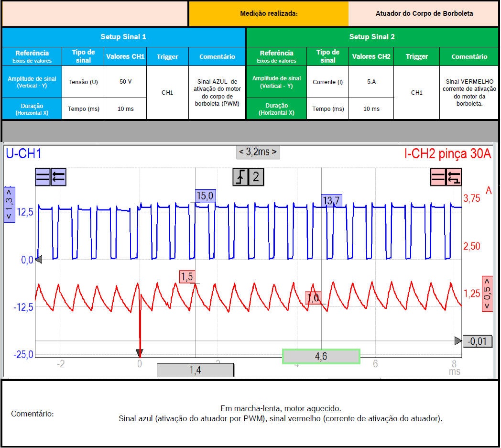The height and width of the screenshot is (448, 501).
Task: Select the U-CH1 channel label
Action: [23, 153]
